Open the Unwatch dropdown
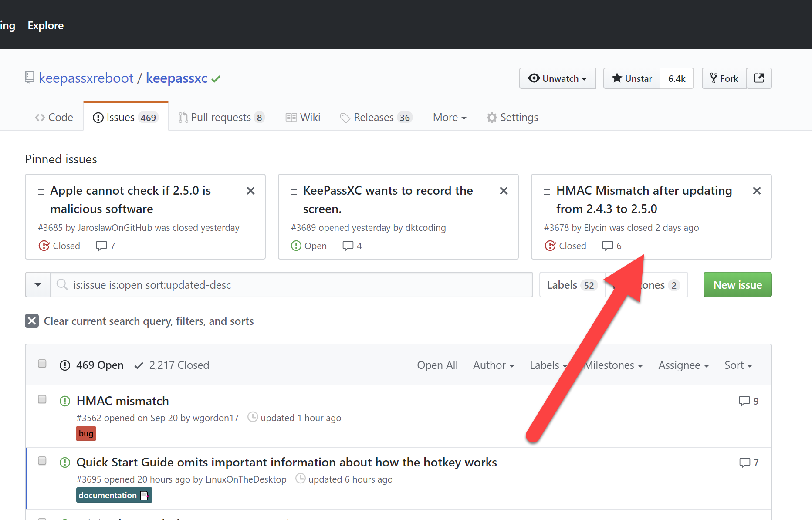The image size is (812, 520). point(557,78)
